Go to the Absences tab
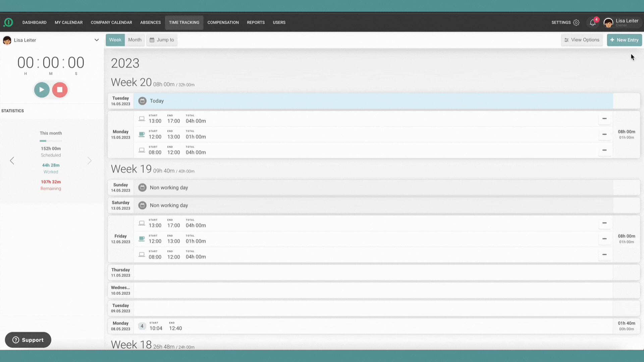Viewport: 644px width, 362px height. 150,22
